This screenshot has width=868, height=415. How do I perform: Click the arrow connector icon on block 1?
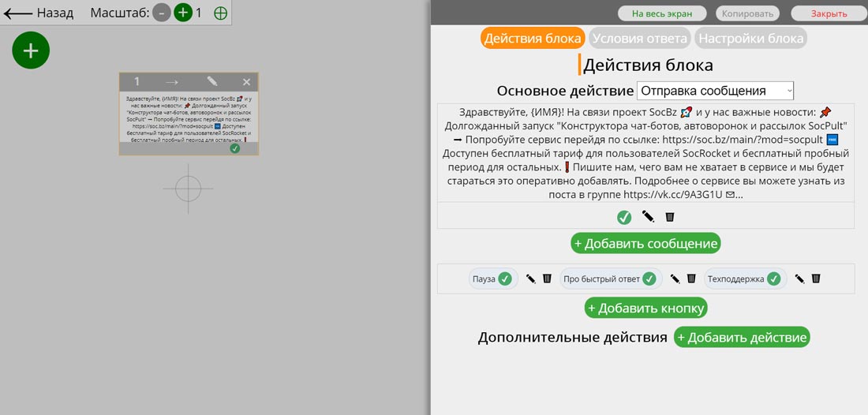coord(172,82)
